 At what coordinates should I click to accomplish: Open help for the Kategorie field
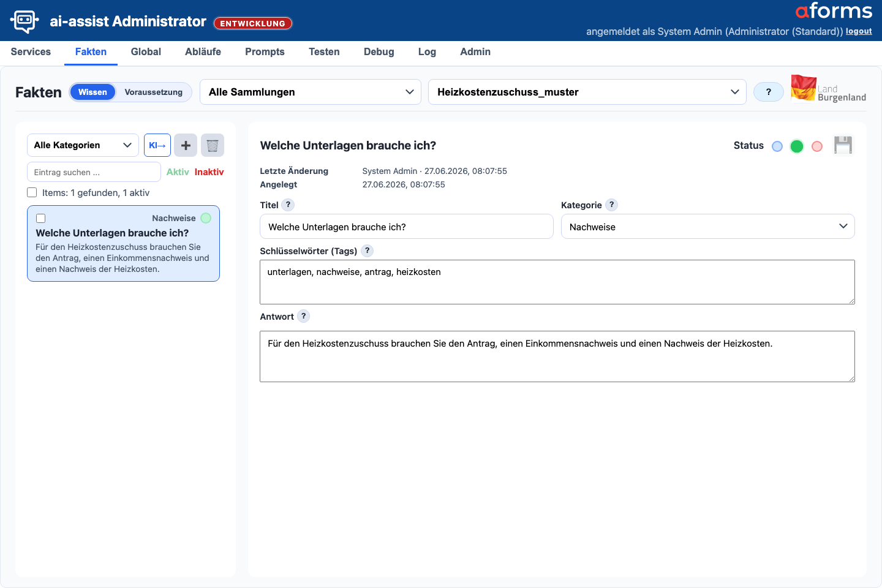(x=611, y=205)
